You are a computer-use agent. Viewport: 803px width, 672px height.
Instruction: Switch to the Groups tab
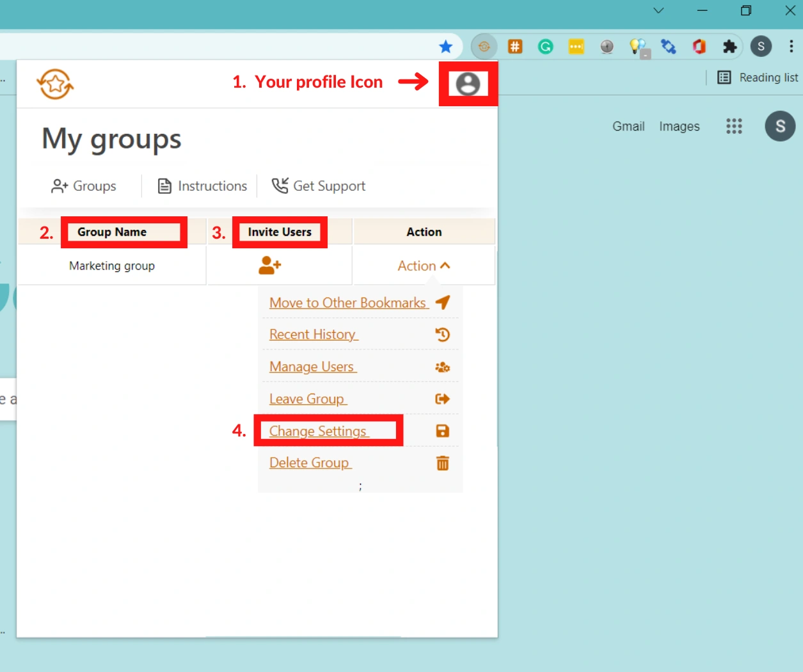click(x=84, y=186)
